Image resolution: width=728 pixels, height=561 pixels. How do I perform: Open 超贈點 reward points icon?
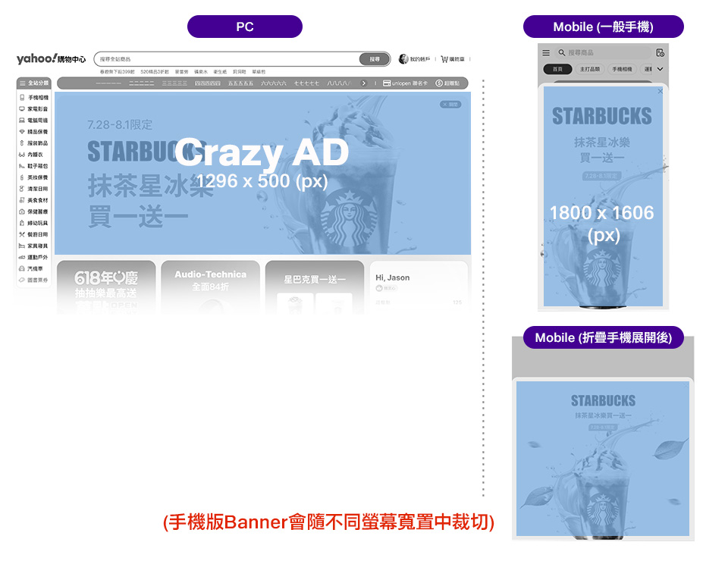point(447,83)
